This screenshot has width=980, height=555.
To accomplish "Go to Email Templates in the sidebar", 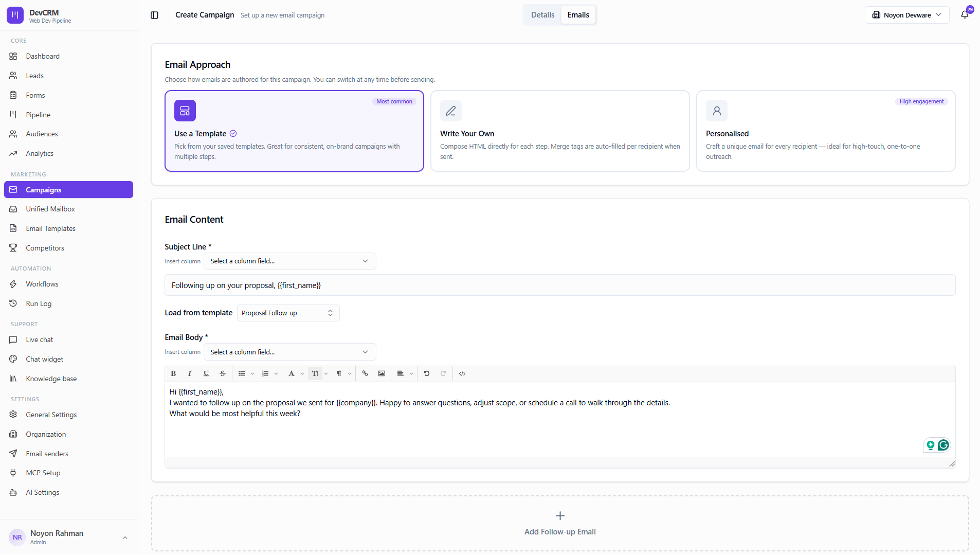I will tap(68, 228).
